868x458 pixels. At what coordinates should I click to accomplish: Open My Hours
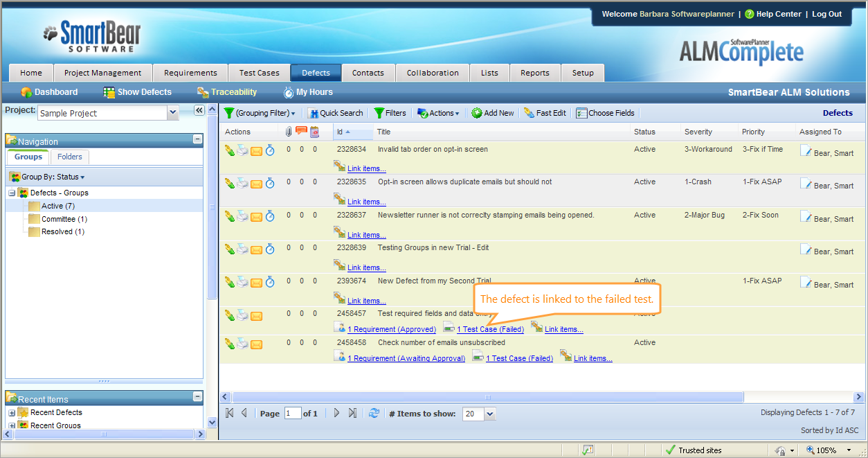click(308, 92)
